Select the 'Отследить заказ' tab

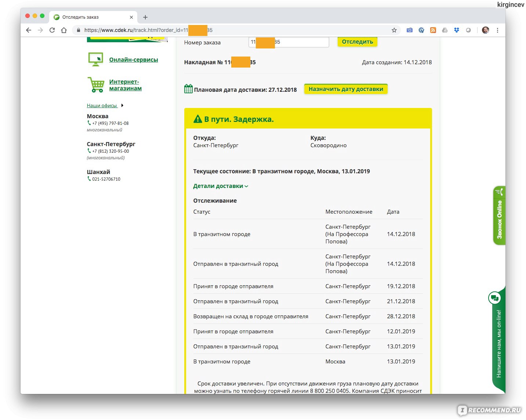pos(93,17)
